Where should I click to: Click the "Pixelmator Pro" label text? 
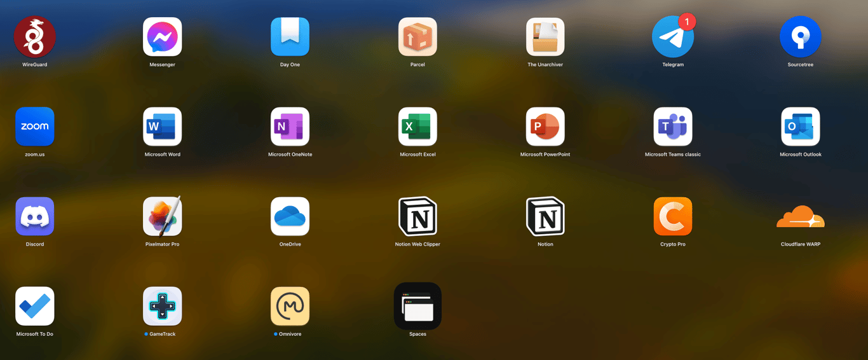point(162,244)
